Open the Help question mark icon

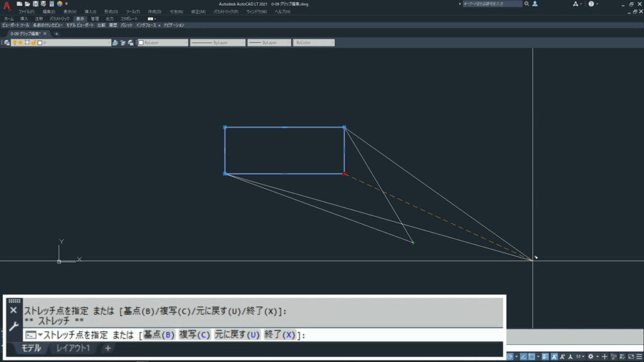(x=591, y=4)
